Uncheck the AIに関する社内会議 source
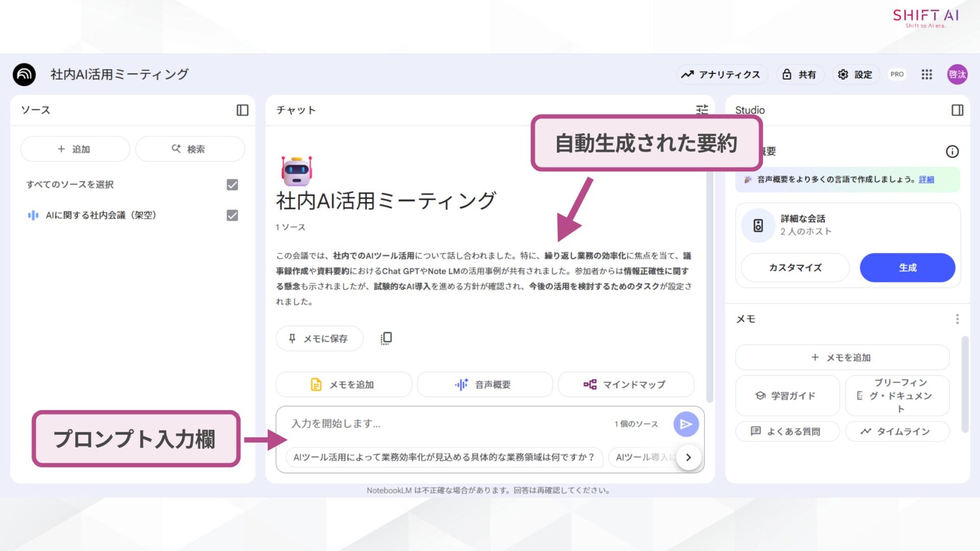 point(231,215)
